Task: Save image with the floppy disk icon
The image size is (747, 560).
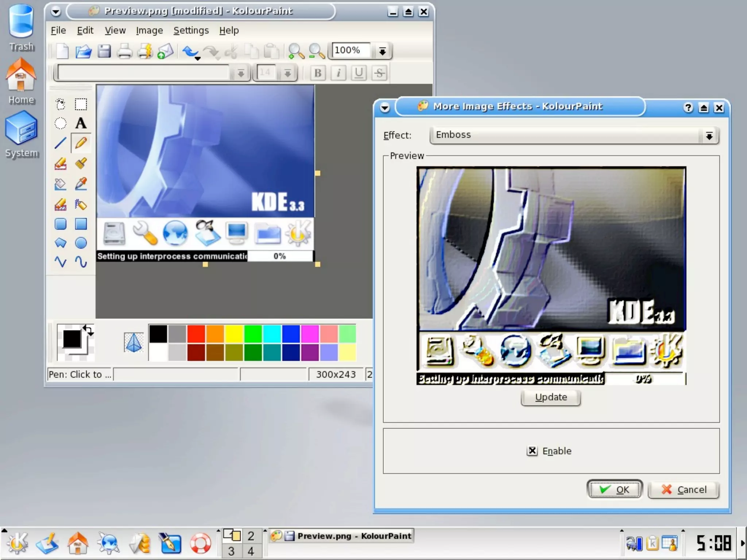Action: tap(104, 51)
